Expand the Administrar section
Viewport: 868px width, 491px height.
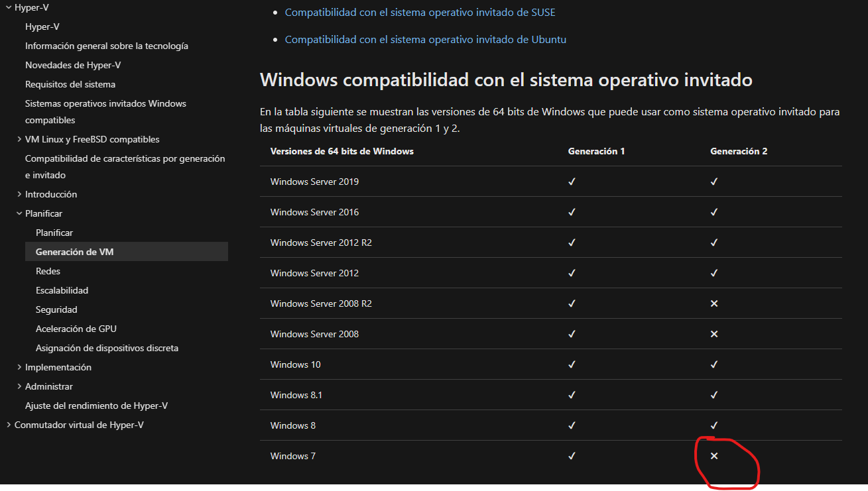coord(19,387)
